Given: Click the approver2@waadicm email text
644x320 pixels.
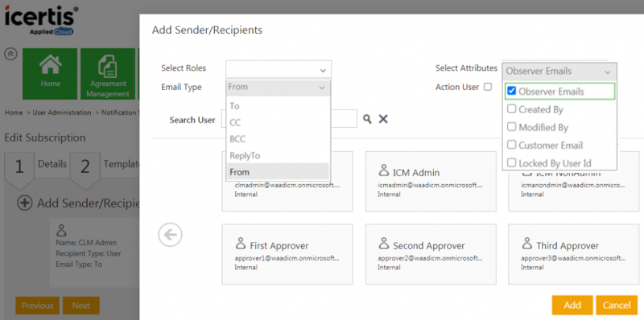Looking at the screenshot, I should (x=430, y=258).
